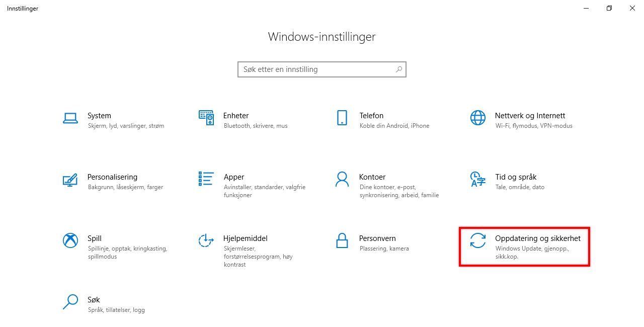Viewport: 644px width, 327px height.
Task: Click 'Språk, tillatelser, logg' description
Action: coord(116,310)
